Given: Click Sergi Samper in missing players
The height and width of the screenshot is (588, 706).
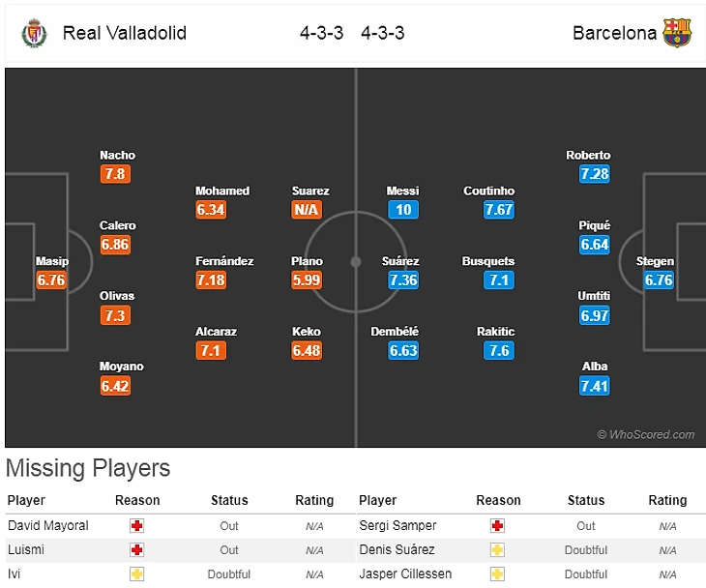Looking at the screenshot, I should click(x=397, y=526).
